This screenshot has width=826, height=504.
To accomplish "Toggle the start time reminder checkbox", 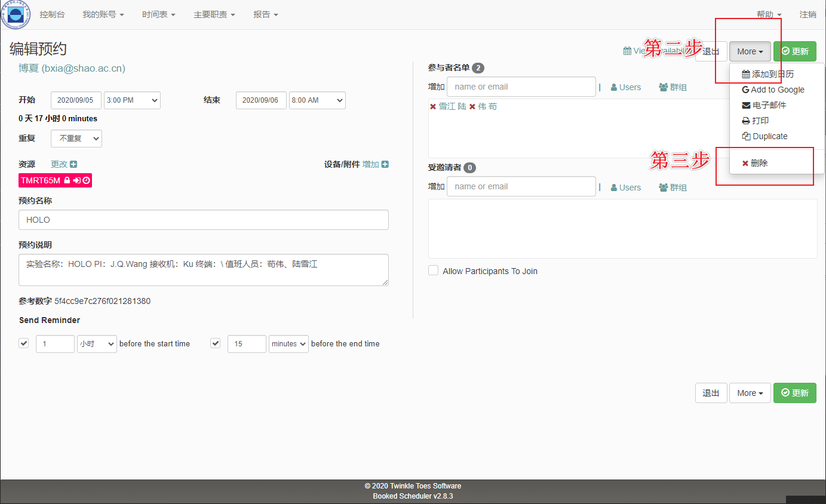I will pyautogui.click(x=24, y=343).
